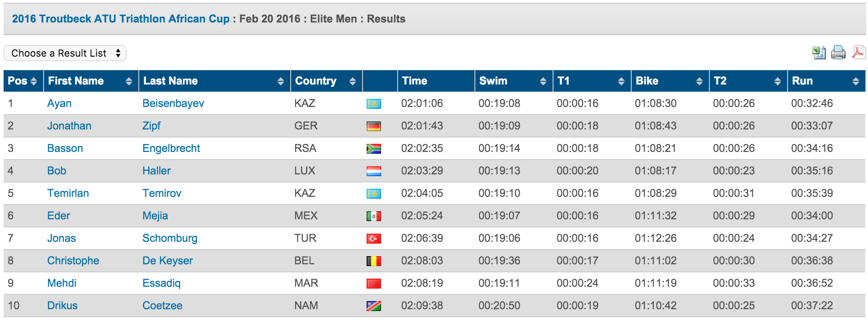Screen dimensions: 868x320
Task: Click the Luxembourg flag icon
Action: (373, 171)
